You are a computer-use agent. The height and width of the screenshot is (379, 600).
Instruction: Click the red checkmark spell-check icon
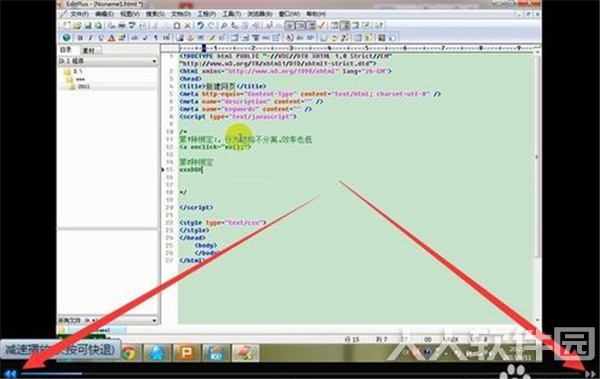pyautogui.click(x=321, y=26)
